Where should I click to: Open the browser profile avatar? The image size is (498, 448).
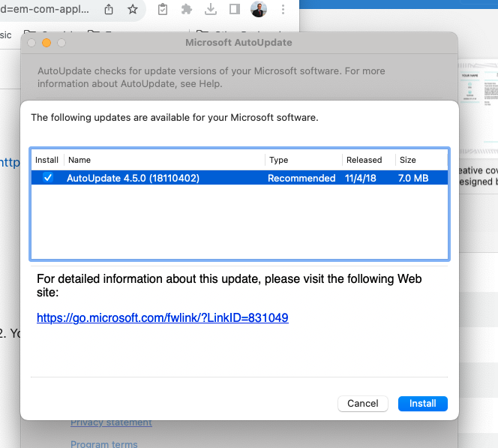tap(259, 9)
